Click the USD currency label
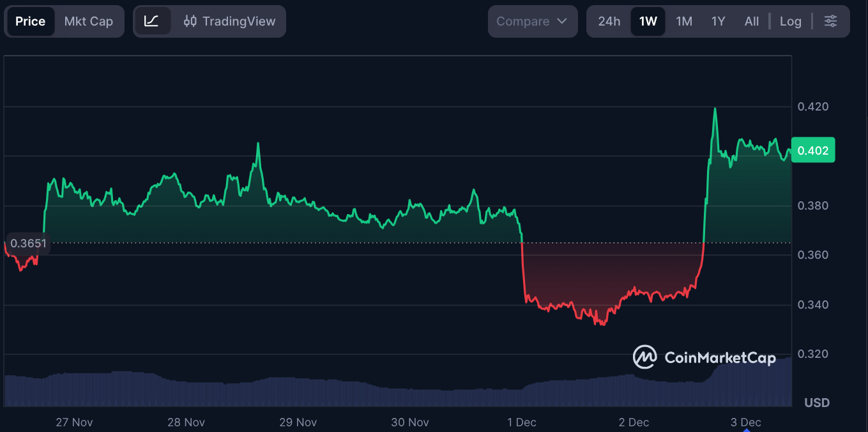Viewport: 868px width, 432px height. [817, 403]
